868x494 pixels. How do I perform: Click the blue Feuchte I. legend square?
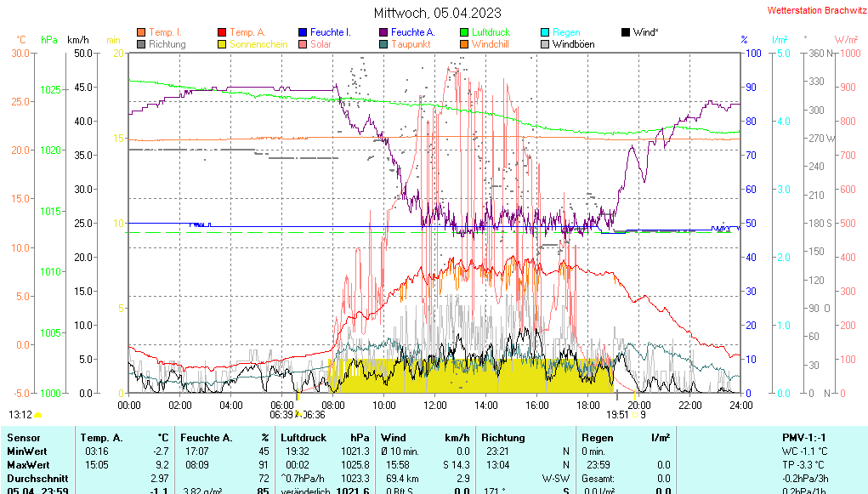(x=303, y=32)
